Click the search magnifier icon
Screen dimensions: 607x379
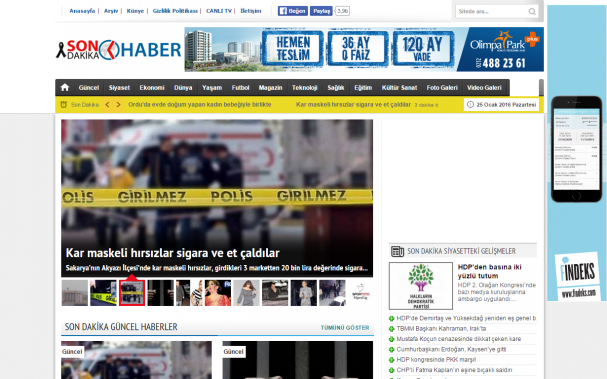click(532, 12)
